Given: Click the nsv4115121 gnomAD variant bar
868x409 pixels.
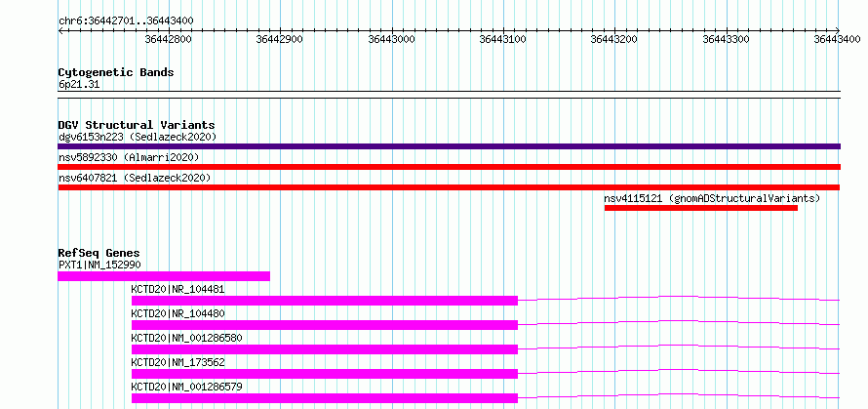Looking at the screenshot, I should [701, 208].
